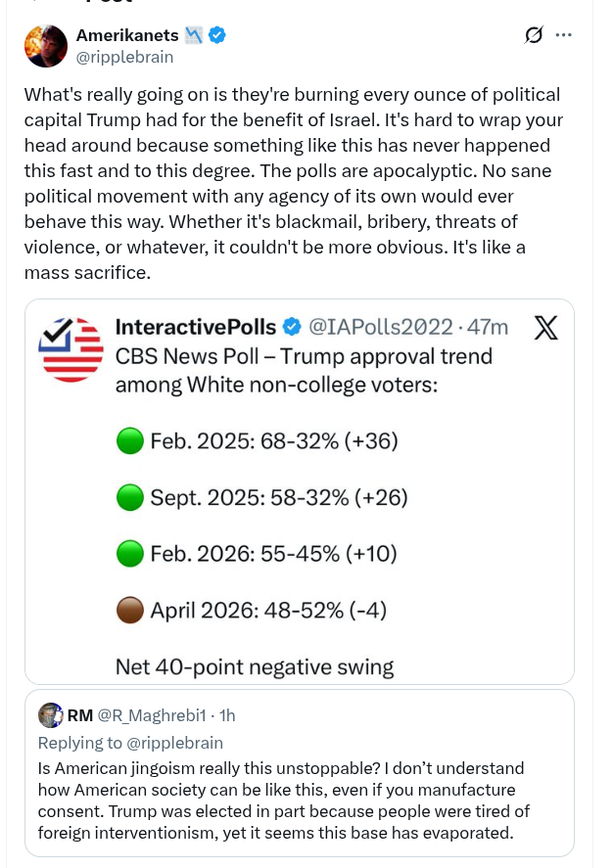
Task: Click the Amerikanets profile avatar
Action: pos(46,46)
